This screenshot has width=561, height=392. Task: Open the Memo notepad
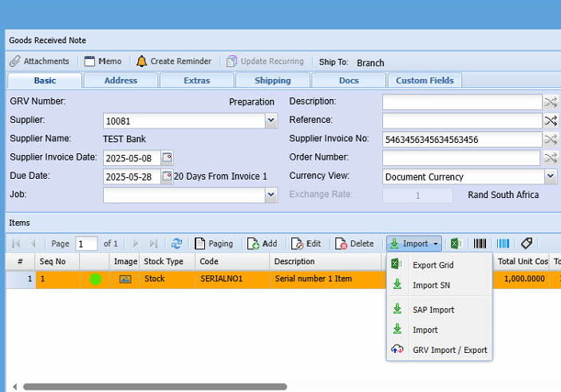click(103, 61)
